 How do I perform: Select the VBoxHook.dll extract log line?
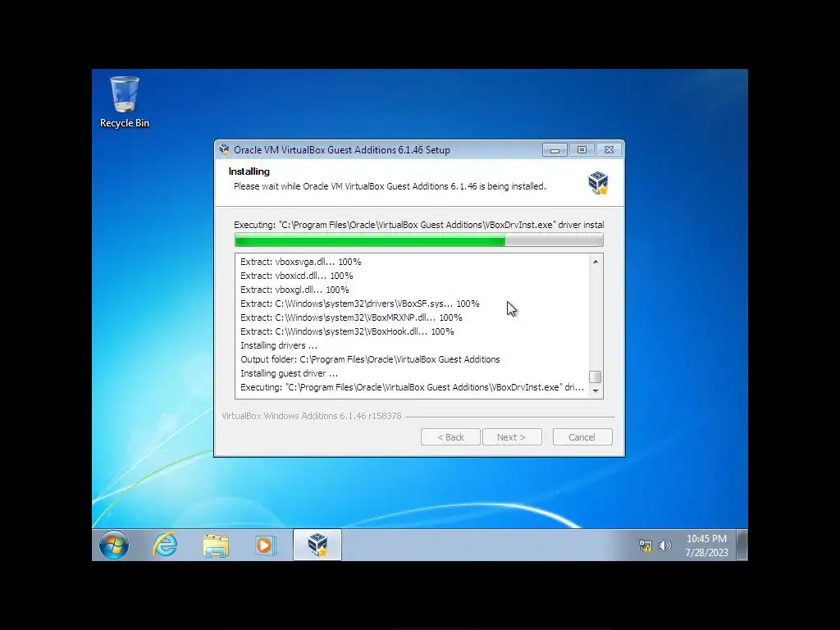click(347, 331)
